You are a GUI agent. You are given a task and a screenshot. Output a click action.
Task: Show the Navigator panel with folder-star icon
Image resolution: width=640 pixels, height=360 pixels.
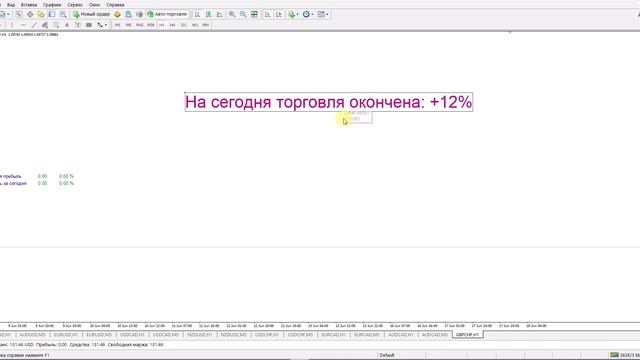[x=41, y=14]
